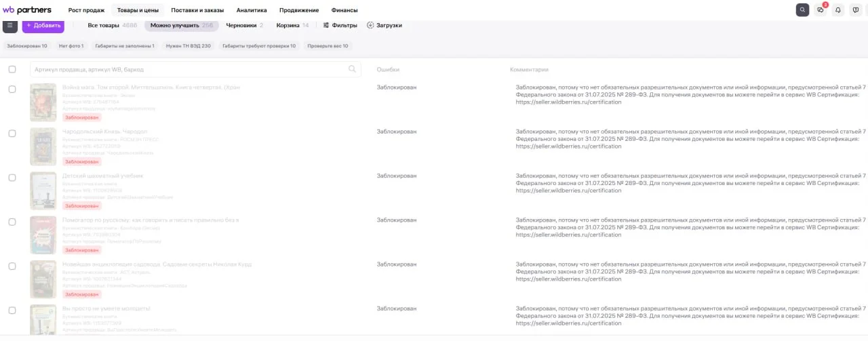Open the Новейшая энциклопедия садовода cover thumbnail
The height and width of the screenshot is (341, 868).
tap(43, 279)
